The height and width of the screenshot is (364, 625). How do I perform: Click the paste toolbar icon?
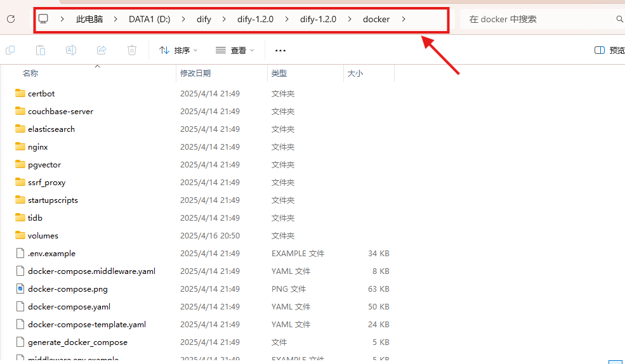(40, 50)
